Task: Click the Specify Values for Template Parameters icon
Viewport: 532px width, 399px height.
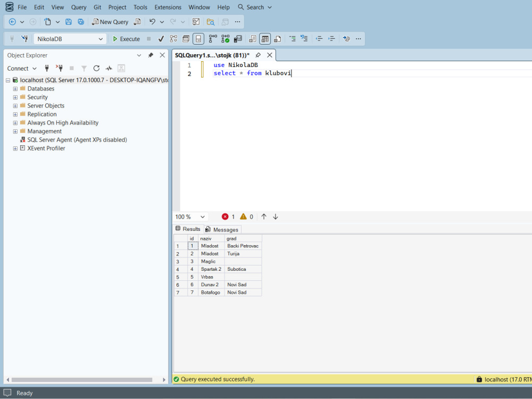Action: [x=346, y=39]
